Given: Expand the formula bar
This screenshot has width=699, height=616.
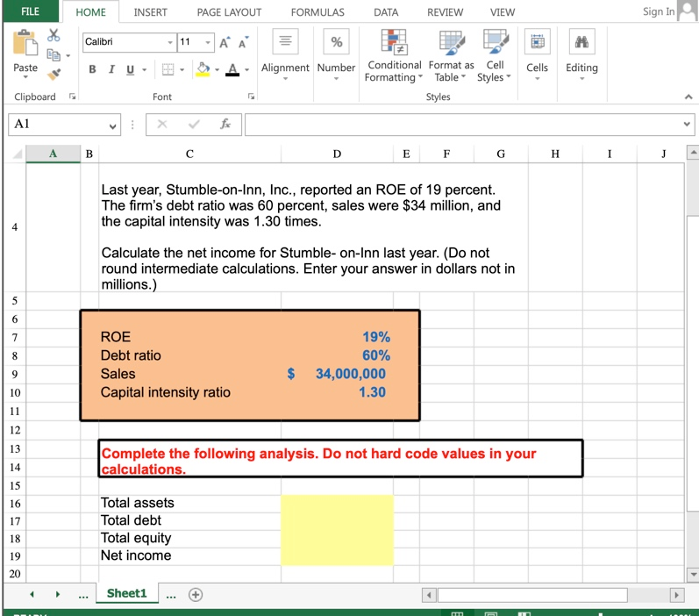Looking at the screenshot, I should (x=687, y=124).
